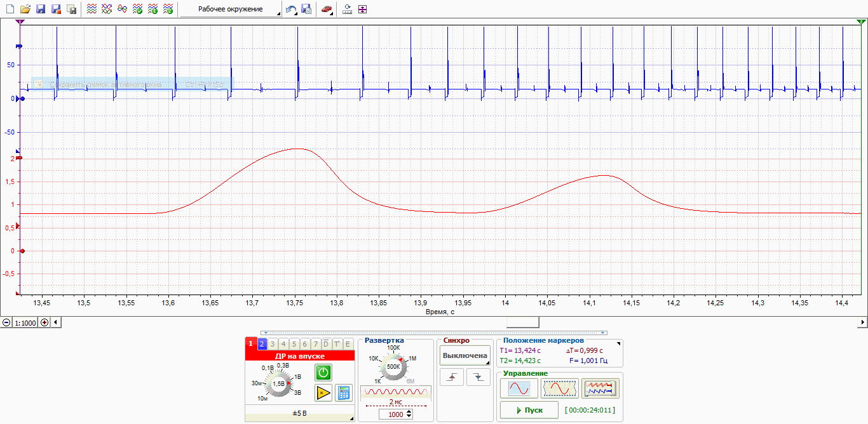Image resolution: width=868 pixels, height=424 pixels.
Task: Open the Выключена sync mode dropdown
Action: click(x=465, y=355)
